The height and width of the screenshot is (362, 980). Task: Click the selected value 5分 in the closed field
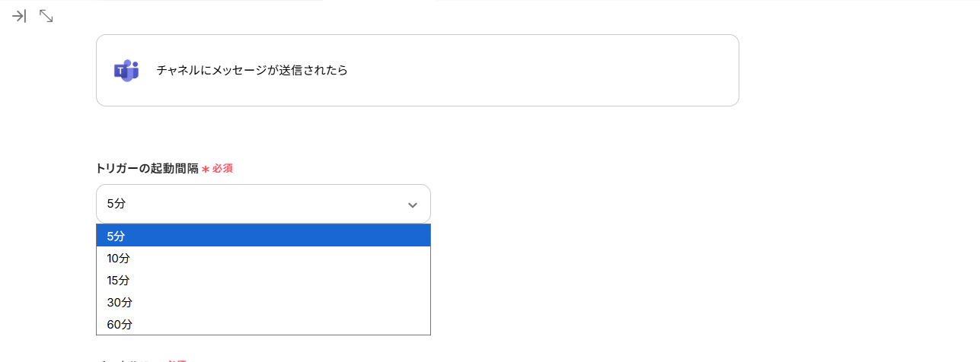(x=117, y=204)
